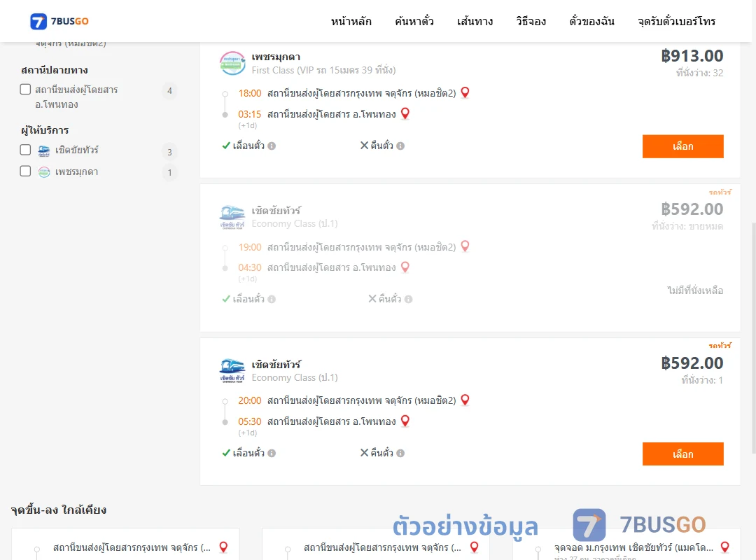This screenshot has width=756, height=560.
Task: Open map pin for 18:00 departure station
Action: [x=465, y=92]
